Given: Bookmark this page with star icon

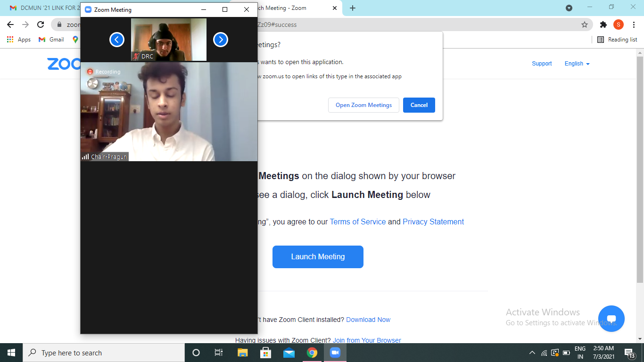Looking at the screenshot, I should coord(585,25).
